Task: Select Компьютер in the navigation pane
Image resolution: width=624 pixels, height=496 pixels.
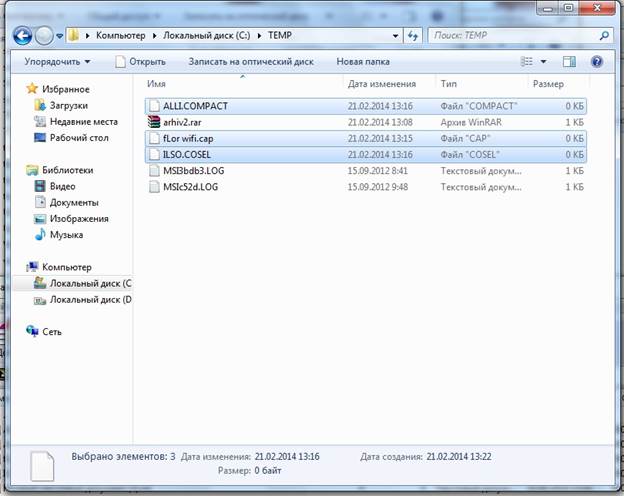Action: tap(67, 267)
